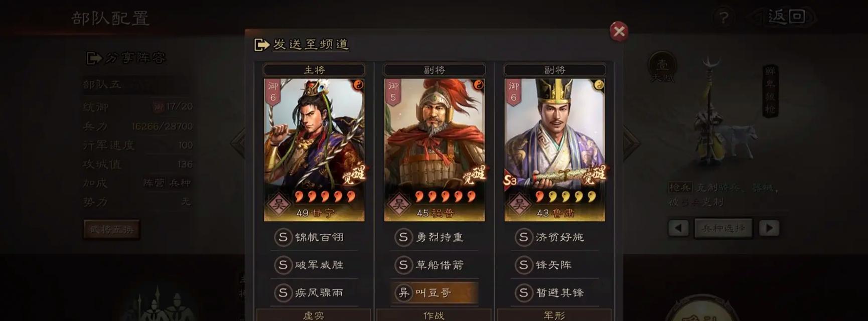The width and height of the screenshot is (868, 321).
Task: Open the 分享阵容 share icon
Action: pos(94,58)
